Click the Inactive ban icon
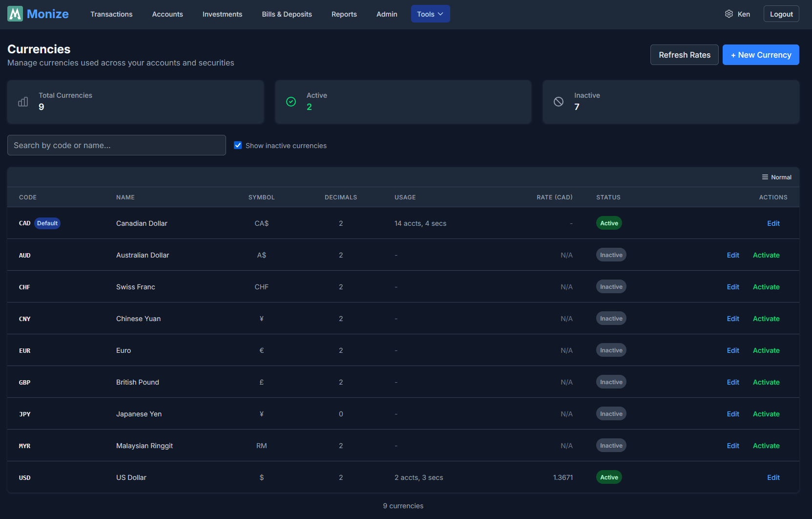812x519 pixels. [x=559, y=102]
